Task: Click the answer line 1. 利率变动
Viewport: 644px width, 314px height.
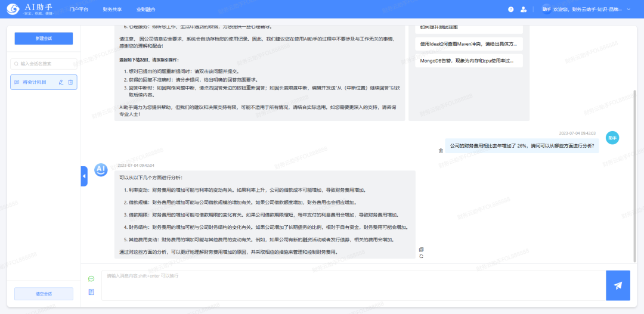Action: (244, 190)
